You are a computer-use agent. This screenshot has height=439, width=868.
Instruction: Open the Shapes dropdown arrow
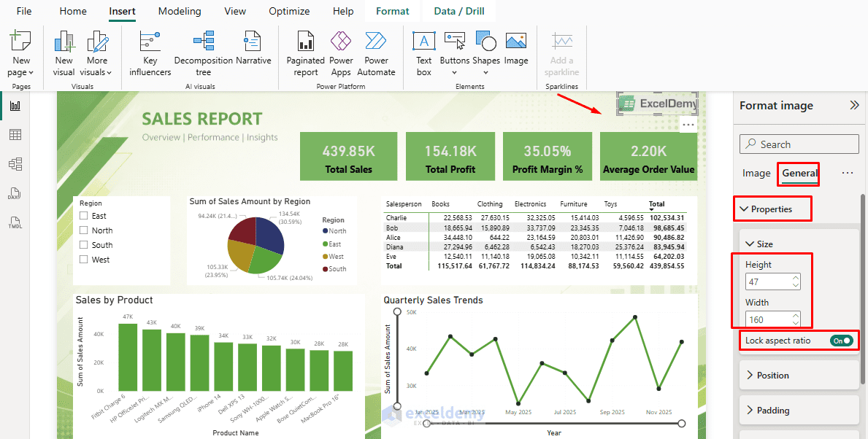(x=486, y=72)
